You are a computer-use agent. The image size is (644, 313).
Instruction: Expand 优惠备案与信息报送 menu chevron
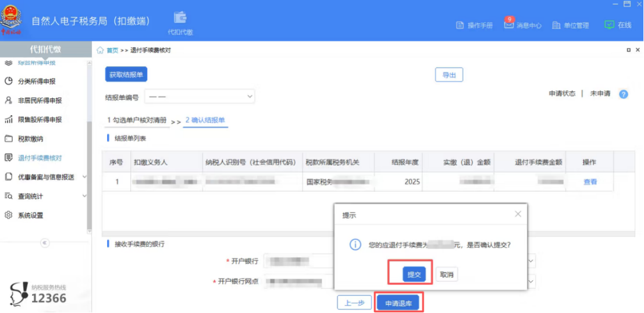[84, 177]
